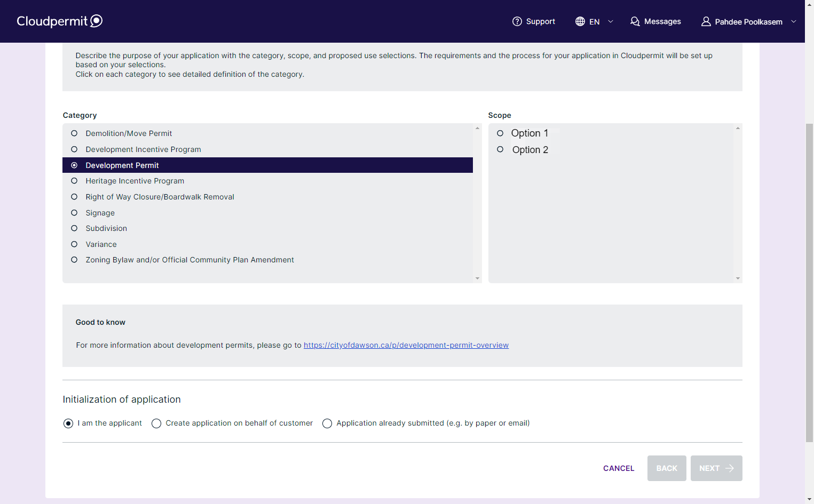Click Scope list scroll down arrow
The width and height of the screenshot is (814, 504).
[738, 278]
